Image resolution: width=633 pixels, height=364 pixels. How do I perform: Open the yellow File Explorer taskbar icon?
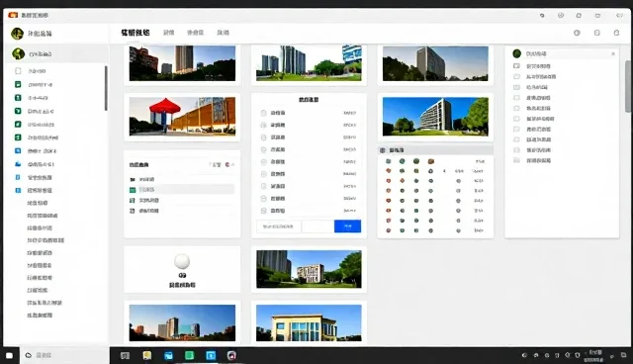click(x=147, y=355)
